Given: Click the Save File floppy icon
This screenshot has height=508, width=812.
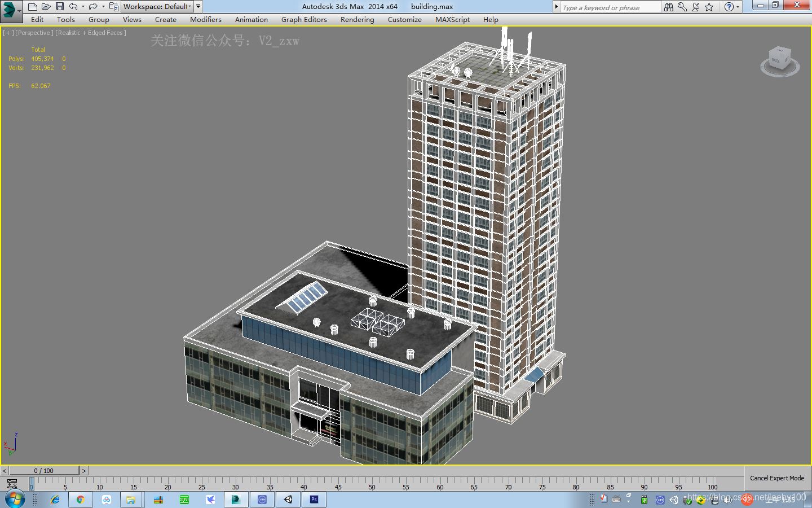Looking at the screenshot, I should tap(60, 7).
